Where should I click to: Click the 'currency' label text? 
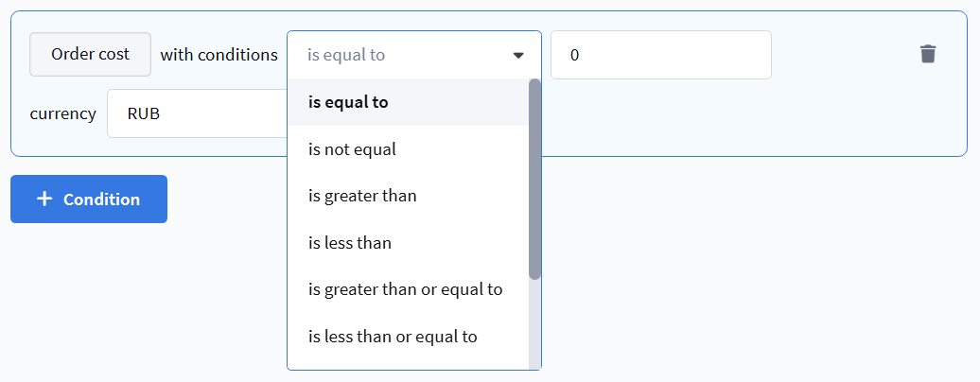coord(62,113)
